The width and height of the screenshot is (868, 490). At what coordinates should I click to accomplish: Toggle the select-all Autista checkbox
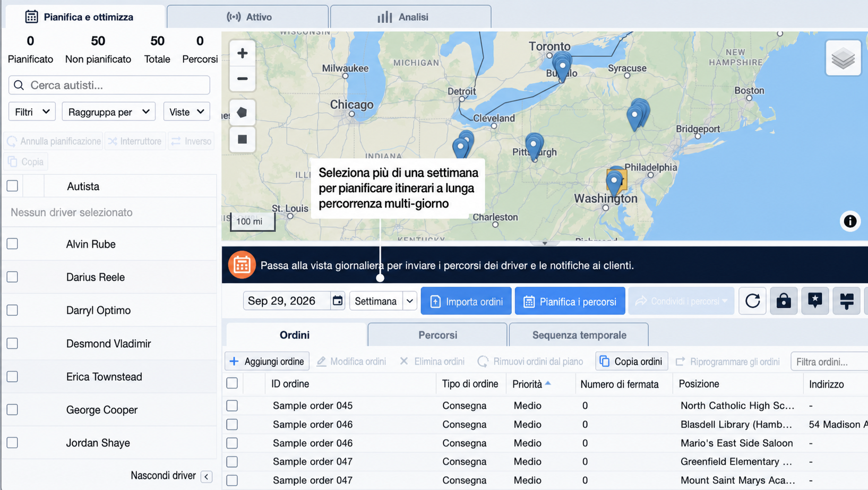[12, 186]
